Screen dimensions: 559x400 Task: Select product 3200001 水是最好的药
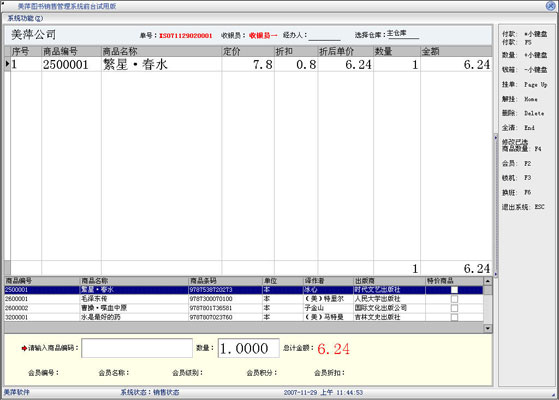(x=243, y=317)
